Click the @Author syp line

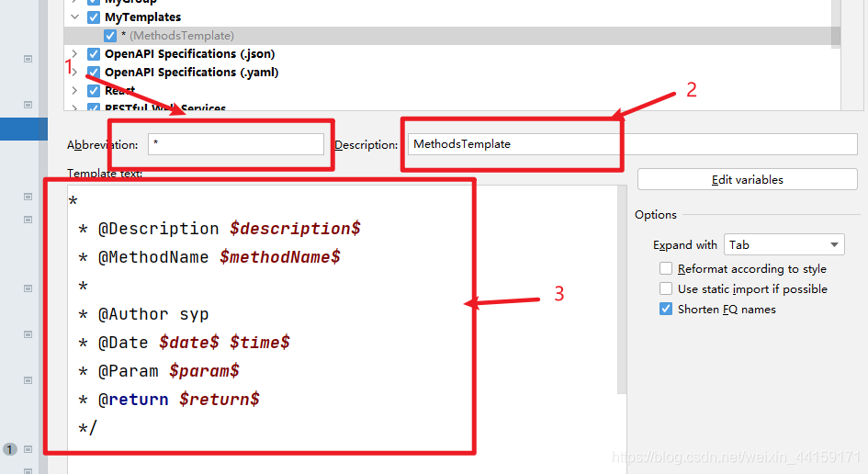[144, 314]
